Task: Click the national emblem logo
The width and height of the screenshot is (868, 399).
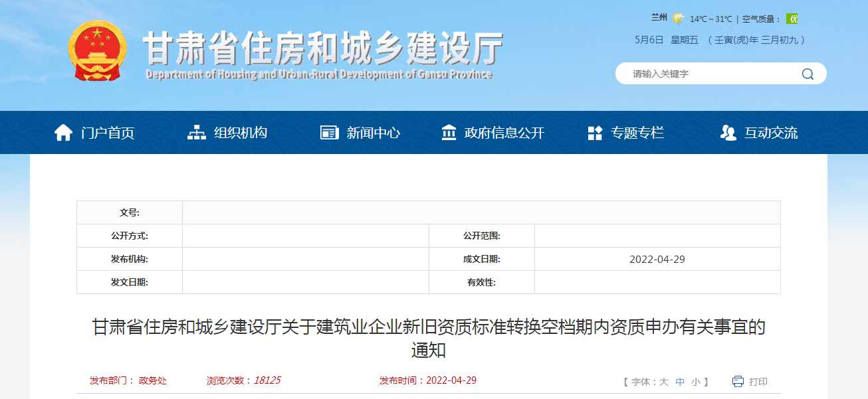Action: pos(97,50)
